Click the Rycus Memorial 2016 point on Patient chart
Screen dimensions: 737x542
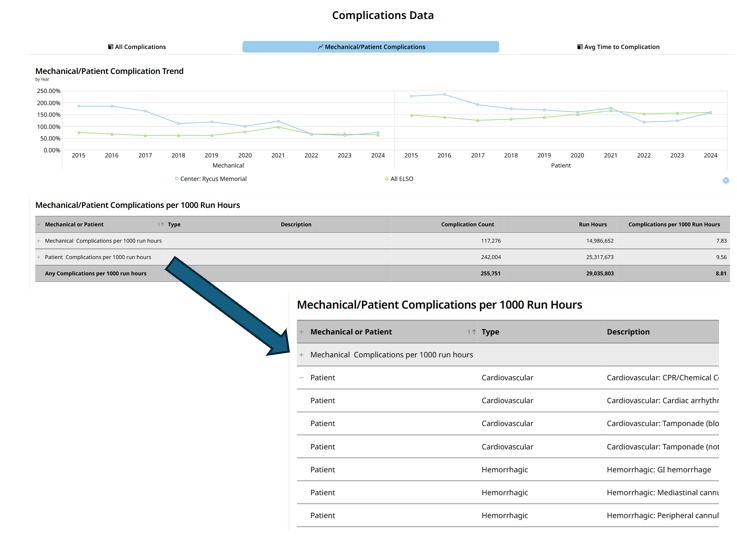[444, 94]
